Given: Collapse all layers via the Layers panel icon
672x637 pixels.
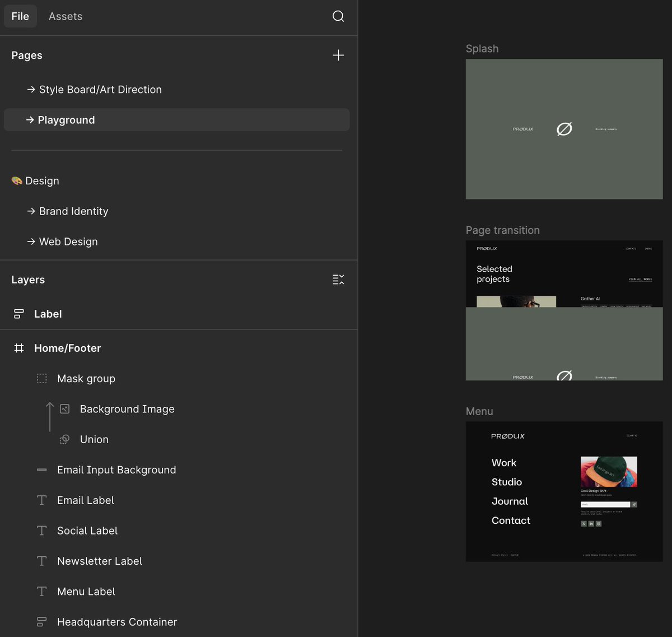Looking at the screenshot, I should pyautogui.click(x=338, y=279).
